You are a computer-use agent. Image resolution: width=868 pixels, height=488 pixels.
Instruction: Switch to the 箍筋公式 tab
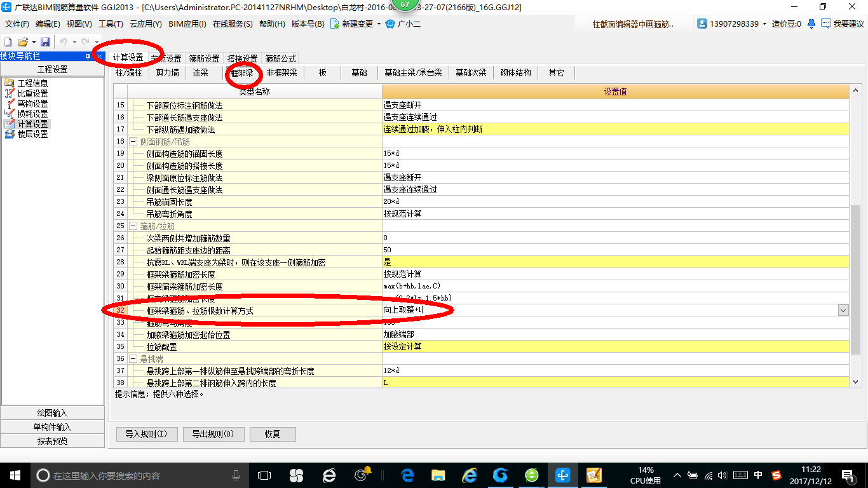point(281,58)
